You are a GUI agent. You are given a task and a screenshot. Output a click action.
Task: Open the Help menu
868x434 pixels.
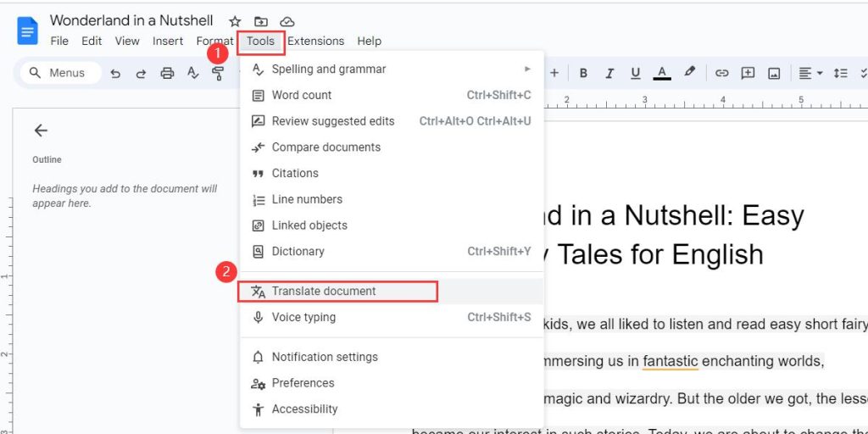click(370, 41)
